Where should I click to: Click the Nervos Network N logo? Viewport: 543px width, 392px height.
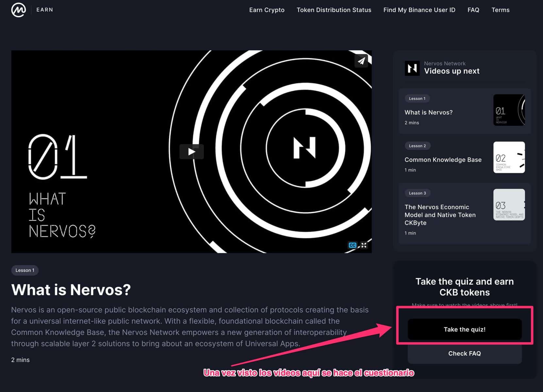coord(412,68)
